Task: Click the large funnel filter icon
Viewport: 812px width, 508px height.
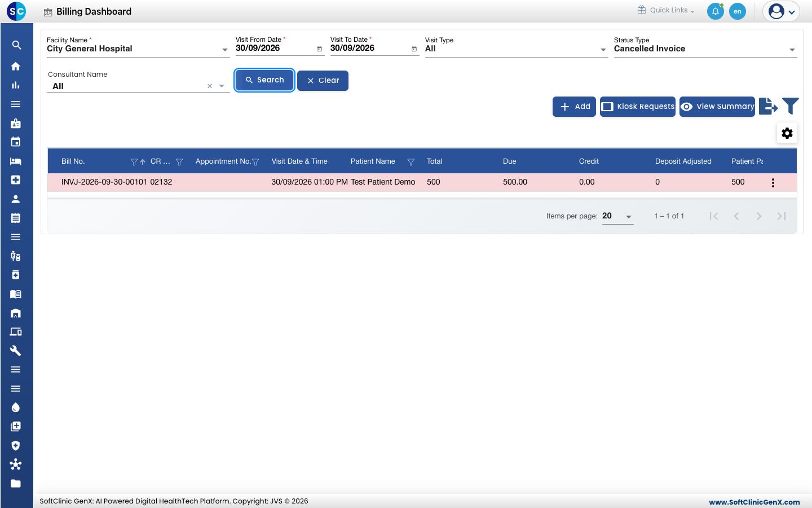Action: tap(791, 106)
